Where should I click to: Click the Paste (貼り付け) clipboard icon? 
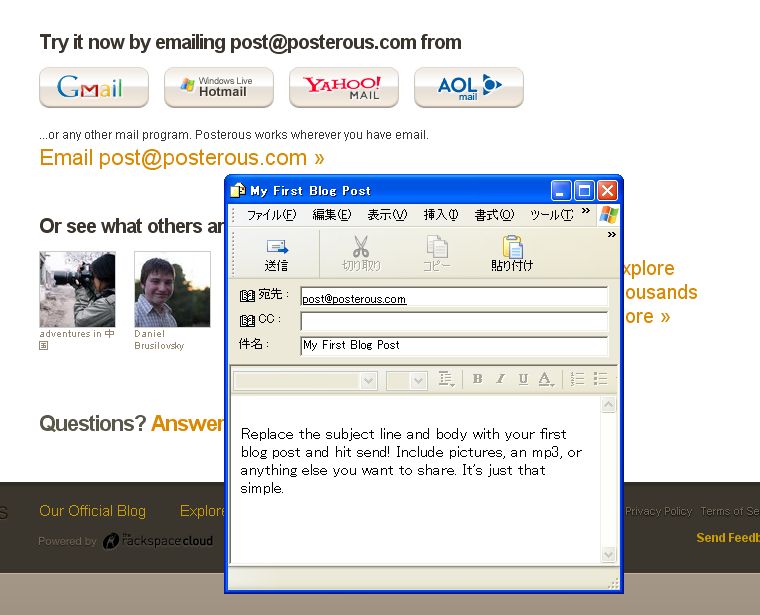(512, 253)
